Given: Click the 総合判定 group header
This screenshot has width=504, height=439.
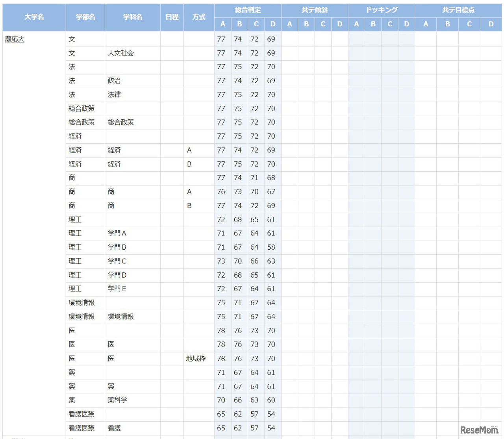Looking at the screenshot, I should 248,10.
